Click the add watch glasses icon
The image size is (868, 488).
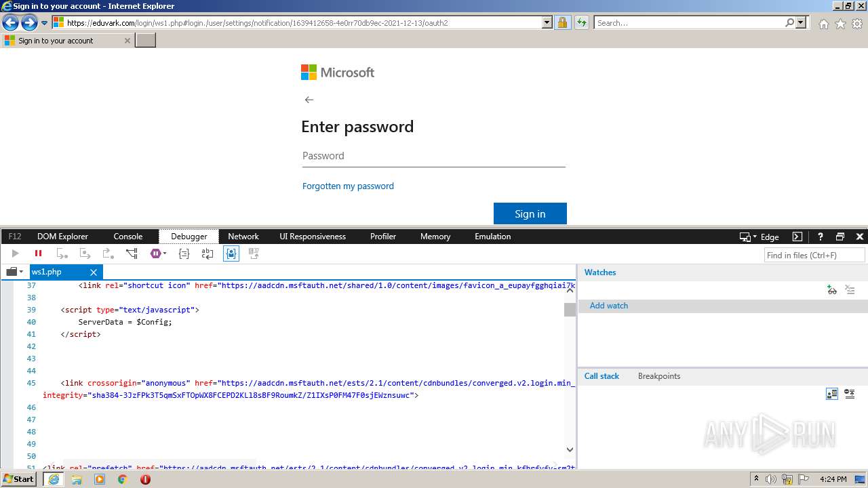[x=832, y=290]
